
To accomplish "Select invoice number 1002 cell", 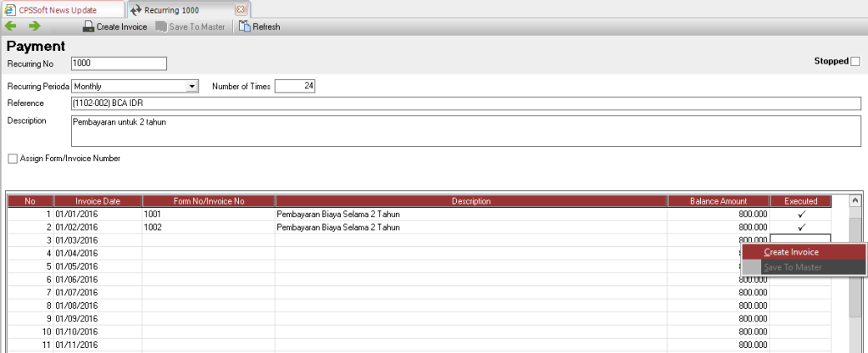I will point(209,227).
